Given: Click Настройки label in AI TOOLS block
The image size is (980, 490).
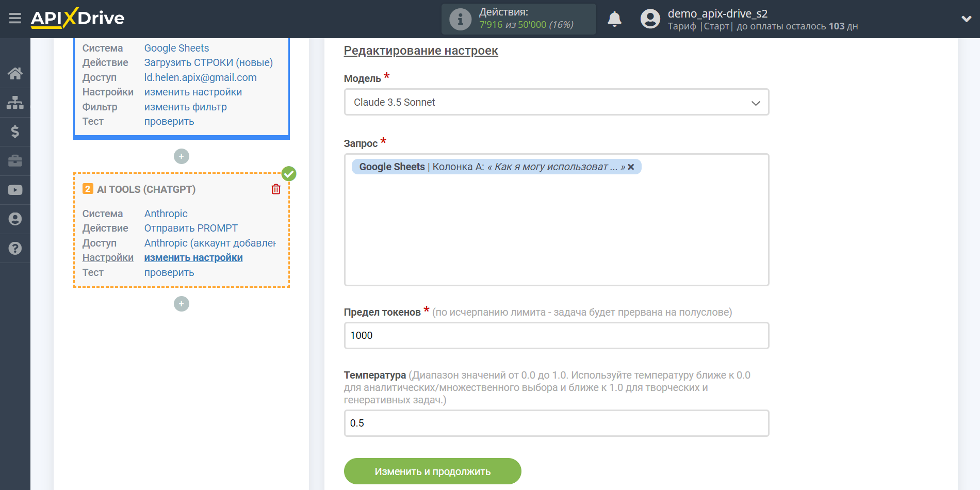Looking at the screenshot, I should click(x=108, y=257).
